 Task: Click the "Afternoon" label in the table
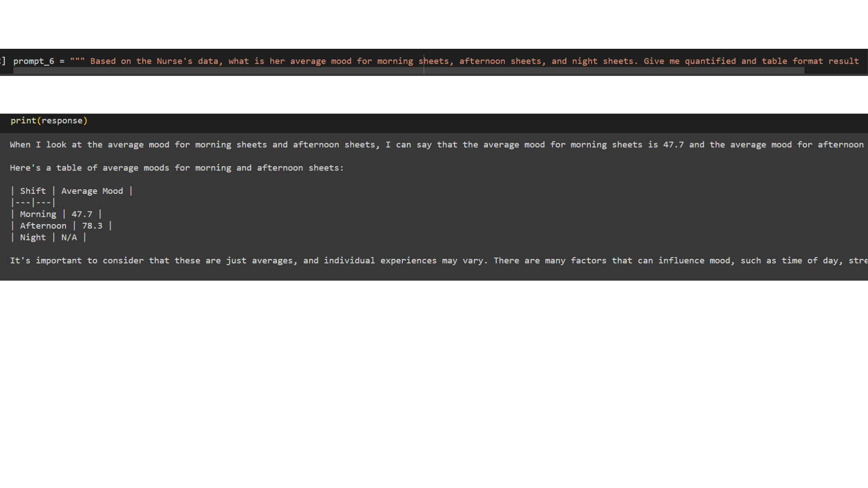coord(43,226)
